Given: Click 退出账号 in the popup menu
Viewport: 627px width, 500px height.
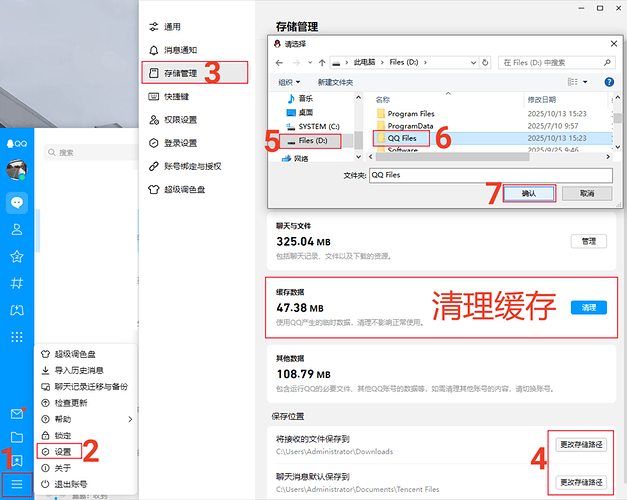Looking at the screenshot, I should click(x=86, y=484).
